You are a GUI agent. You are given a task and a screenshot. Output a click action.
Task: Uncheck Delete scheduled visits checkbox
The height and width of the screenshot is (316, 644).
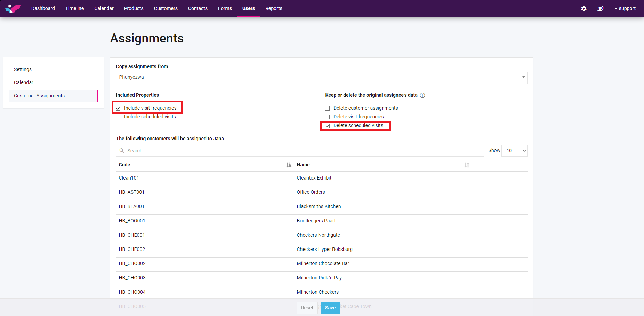point(327,126)
